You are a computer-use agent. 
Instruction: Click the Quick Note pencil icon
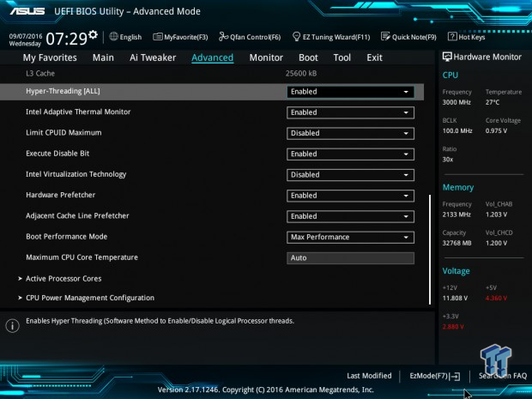tap(385, 36)
